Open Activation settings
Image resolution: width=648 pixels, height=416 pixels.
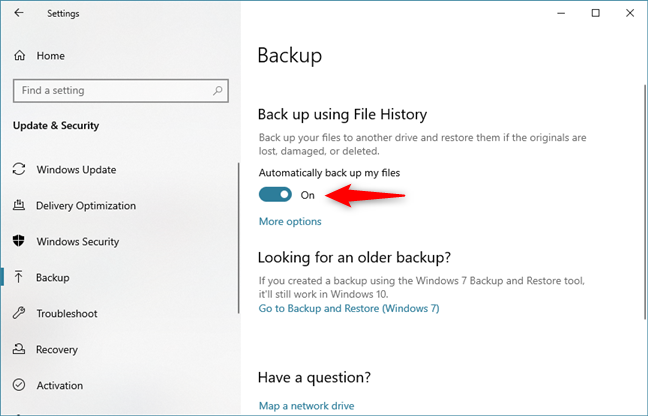click(60, 385)
